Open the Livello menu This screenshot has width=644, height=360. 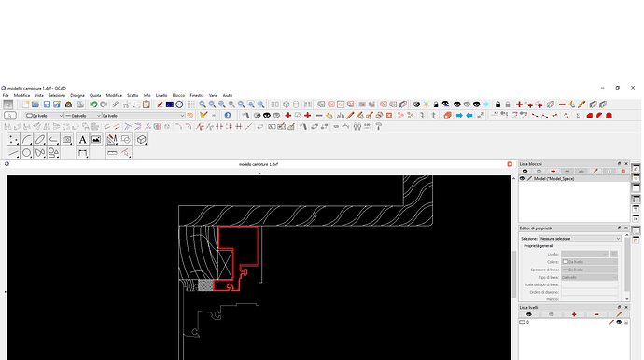[x=161, y=95]
